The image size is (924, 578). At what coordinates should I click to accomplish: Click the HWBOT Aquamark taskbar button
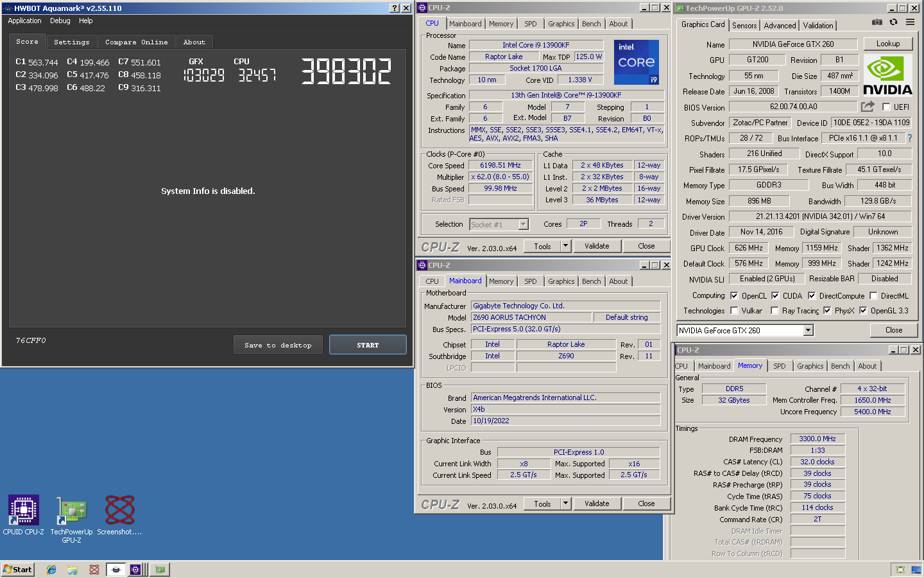(116, 570)
